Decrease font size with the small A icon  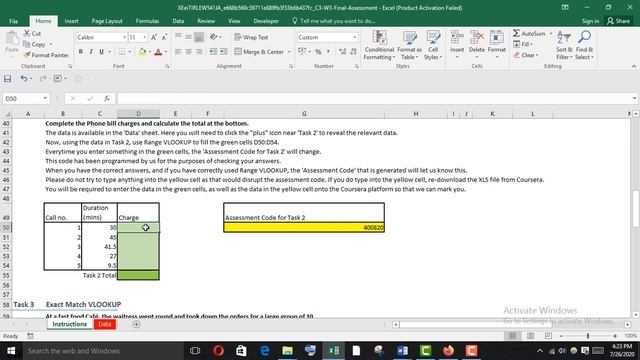coord(164,37)
